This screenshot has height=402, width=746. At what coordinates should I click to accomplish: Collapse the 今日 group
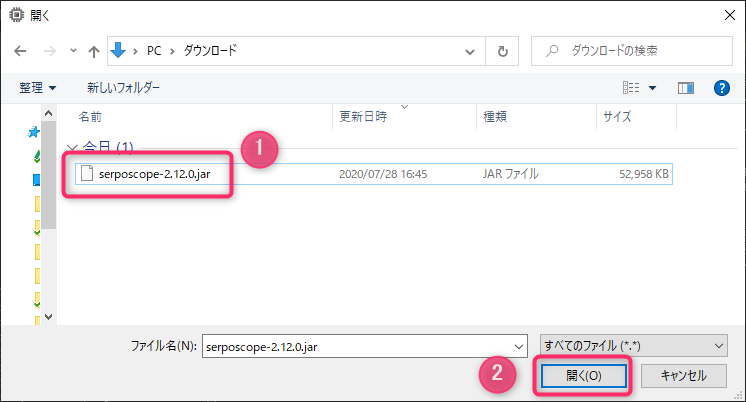tap(72, 148)
